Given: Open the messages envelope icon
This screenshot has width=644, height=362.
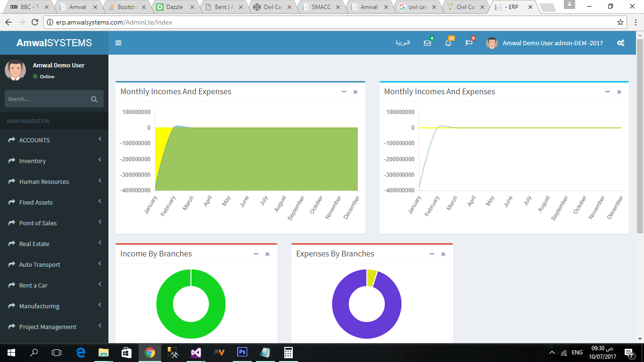Looking at the screenshot, I should [427, 43].
